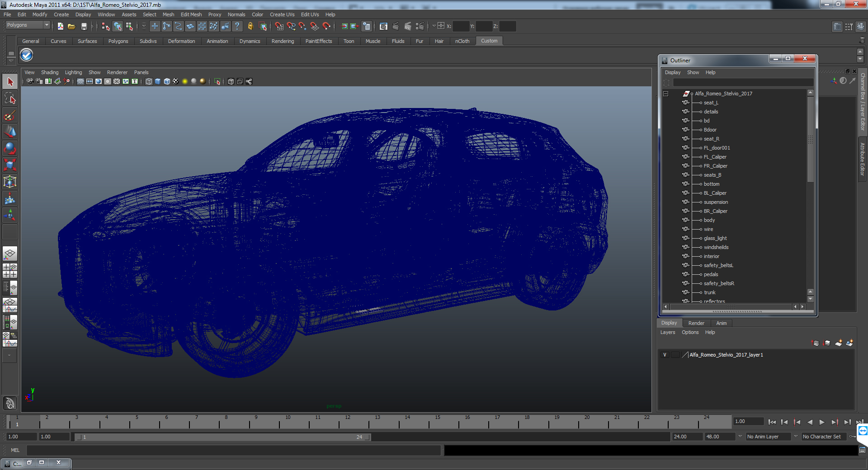Switch to the Rendering shelf tab
Image resolution: width=868 pixels, height=470 pixels.
[x=283, y=41]
